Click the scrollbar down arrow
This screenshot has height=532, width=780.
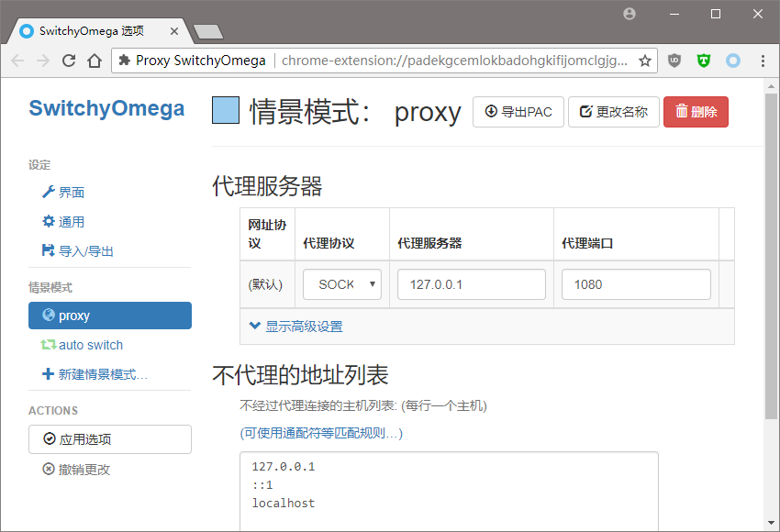[771, 523]
